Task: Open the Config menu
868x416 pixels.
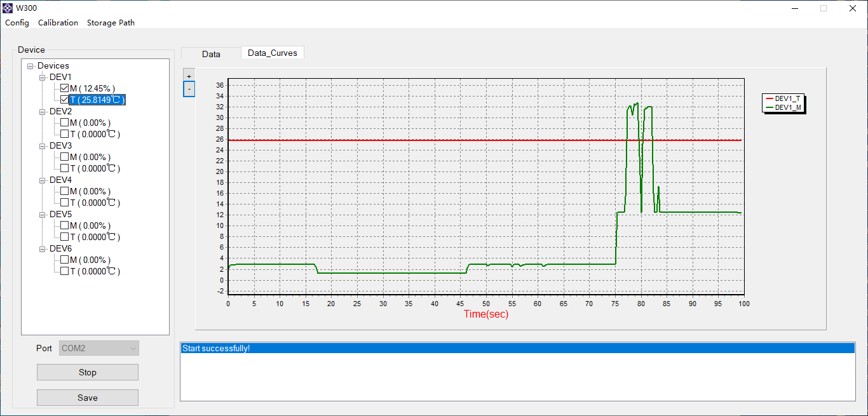Action: tap(17, 23)
